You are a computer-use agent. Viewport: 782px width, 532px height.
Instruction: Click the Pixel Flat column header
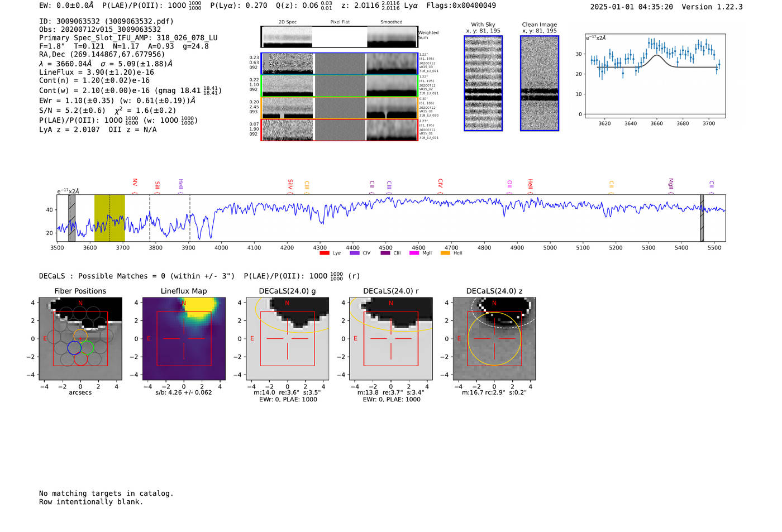pos(340,22)
